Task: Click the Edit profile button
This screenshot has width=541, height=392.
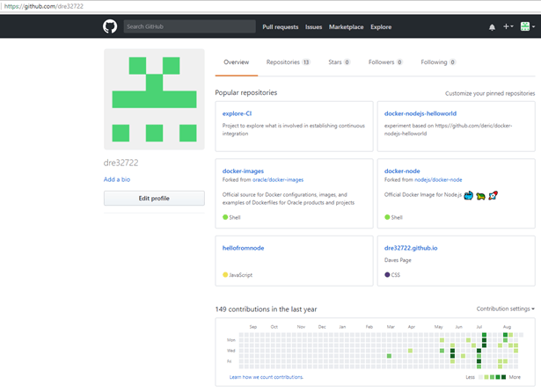Action: coord(154,199)
